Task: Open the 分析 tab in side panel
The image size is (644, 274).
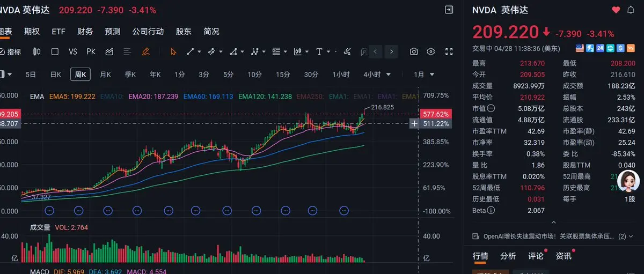Action: point(508,256)
